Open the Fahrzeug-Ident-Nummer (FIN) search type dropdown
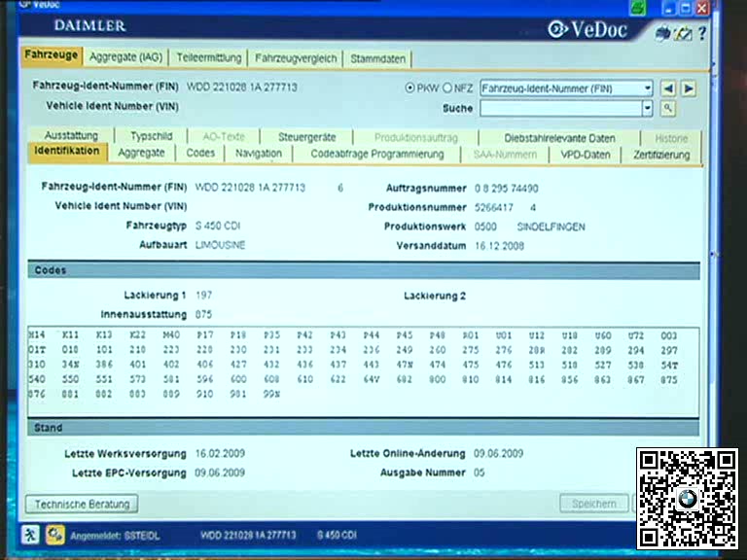747x560 pixels. [x=566, y=88]
